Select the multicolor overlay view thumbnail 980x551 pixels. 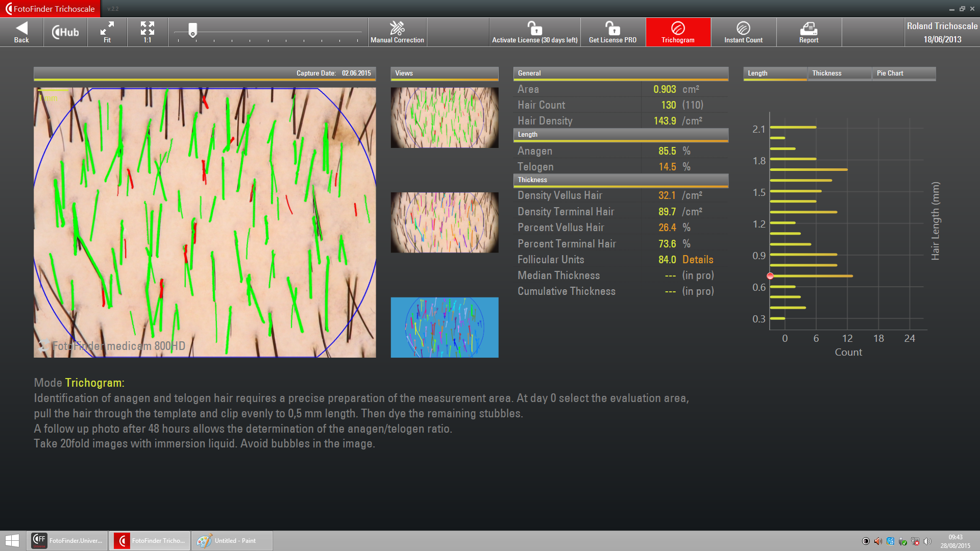click(x=445, y=222)
